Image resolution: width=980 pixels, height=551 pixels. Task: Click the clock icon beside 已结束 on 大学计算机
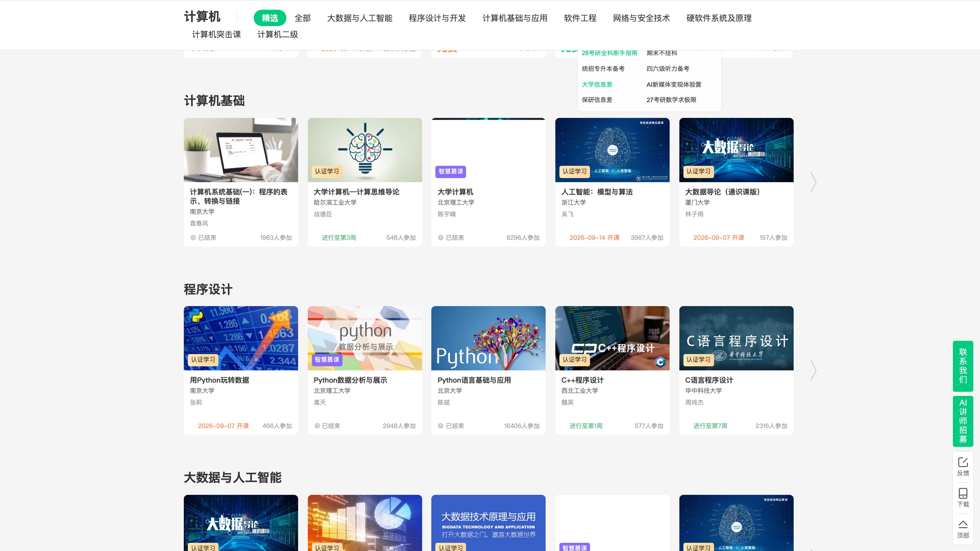click(441, 238)
